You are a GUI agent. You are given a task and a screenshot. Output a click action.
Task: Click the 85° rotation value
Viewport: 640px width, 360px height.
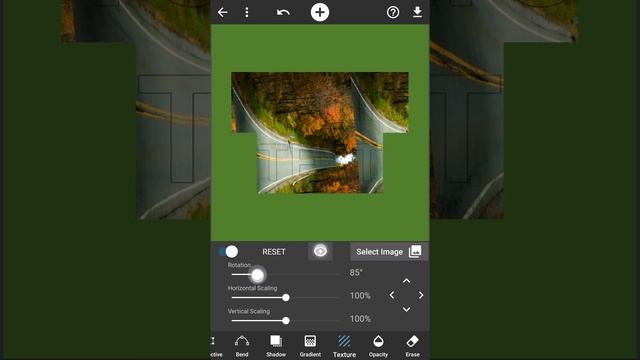(356, 272)
